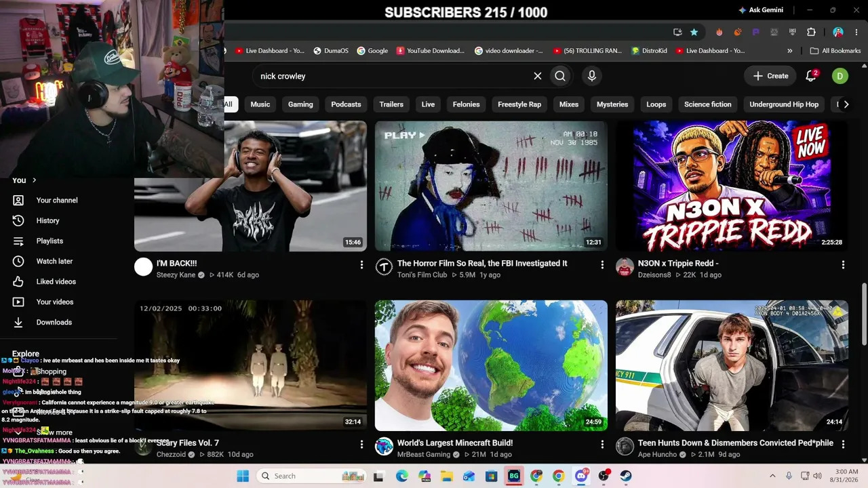Select the Felonies filter chip
Viewport: 868px width, 488px height.
tap(466, 104)
